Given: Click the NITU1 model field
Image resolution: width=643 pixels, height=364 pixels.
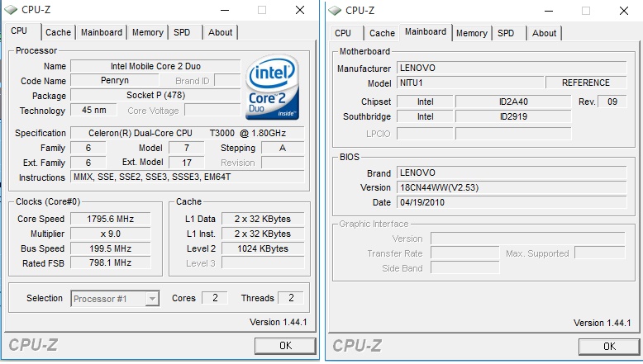Looking at the screenshot, I should coord(470,83).
